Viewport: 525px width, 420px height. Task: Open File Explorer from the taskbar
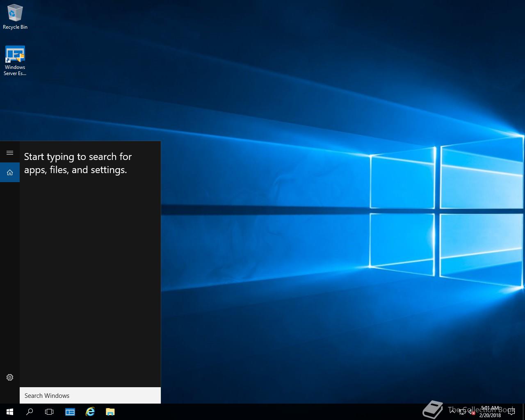(x=110, y=412)
